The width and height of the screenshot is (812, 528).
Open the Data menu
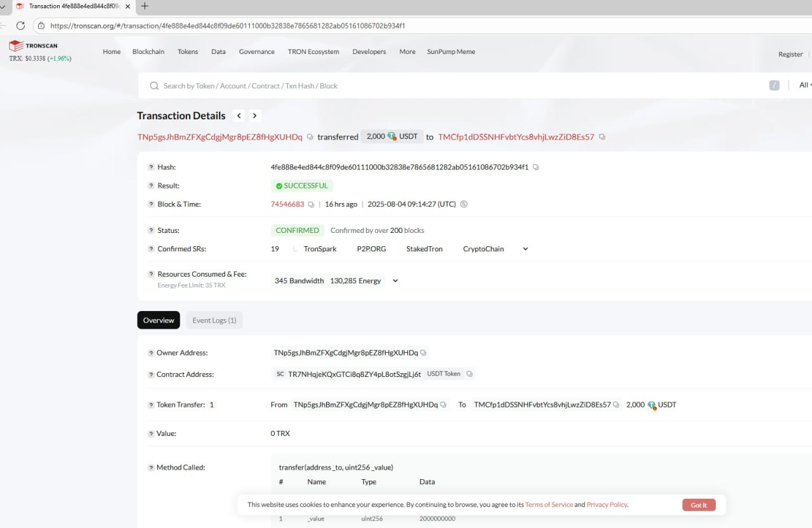218,52
